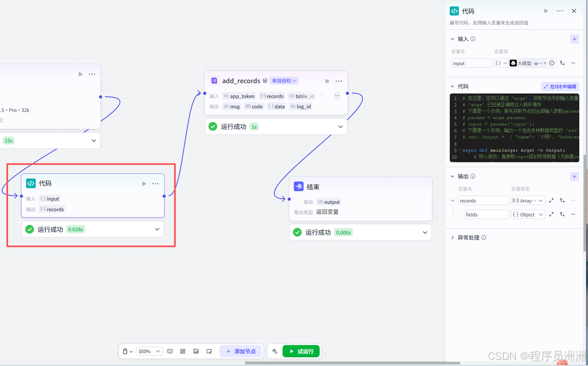Show info tooltip beside 输出 heading
This screenshot has height=366, width=588.
point(473,176)
